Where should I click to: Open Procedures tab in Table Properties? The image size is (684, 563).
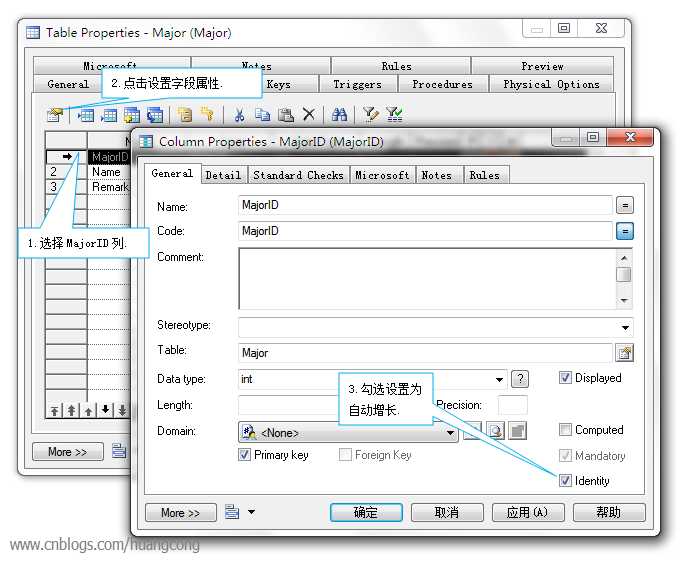(x=442, y=84)
